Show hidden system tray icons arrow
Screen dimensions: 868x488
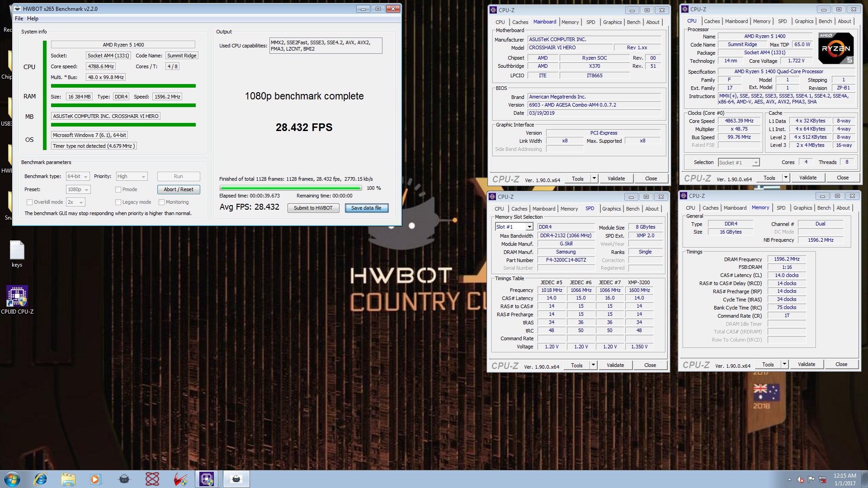[789, 479]
